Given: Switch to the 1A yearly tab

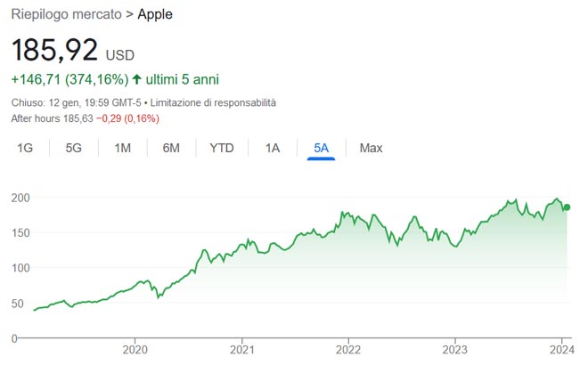Looking at the screenshot, I should [273, 148].
